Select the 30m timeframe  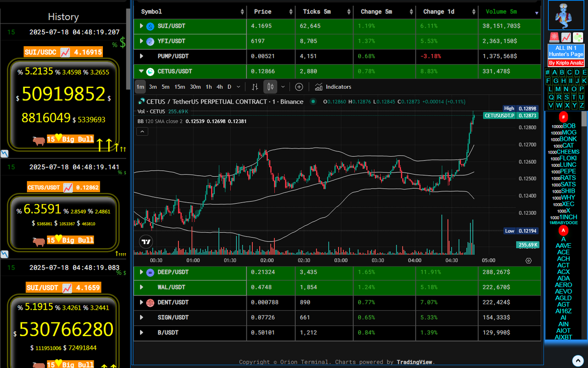coord(195,87)
